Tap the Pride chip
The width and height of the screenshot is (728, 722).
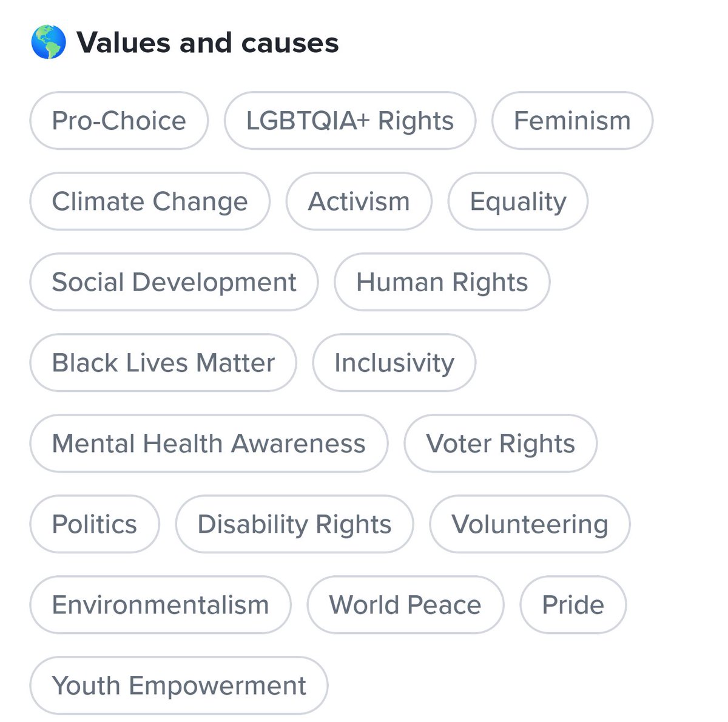pos(573,604)
